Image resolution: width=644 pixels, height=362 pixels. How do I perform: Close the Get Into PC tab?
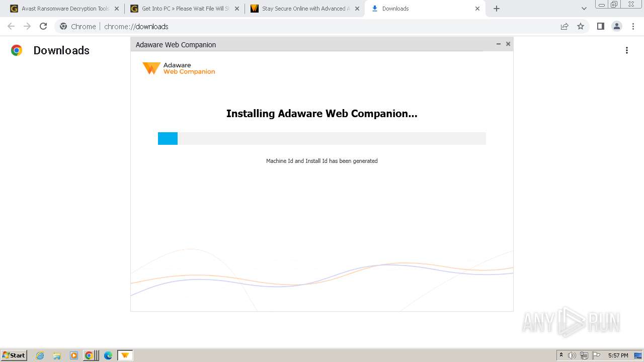click(x=237, y=9)
